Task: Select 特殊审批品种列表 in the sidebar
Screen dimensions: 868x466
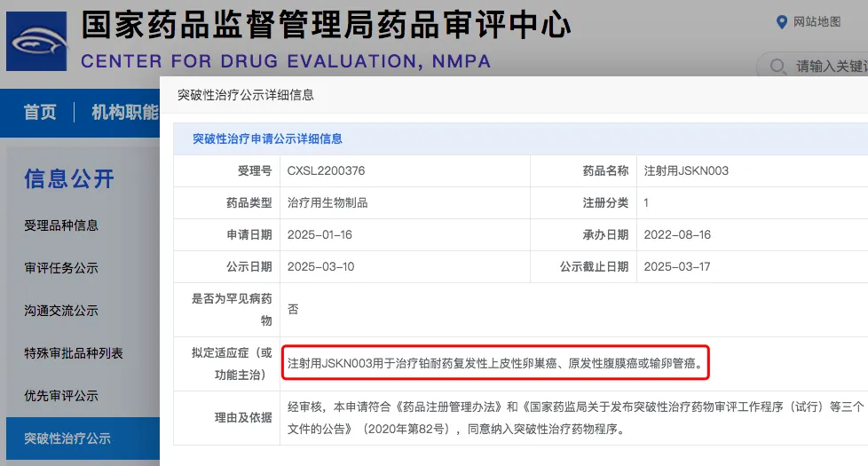Action: 74,353
